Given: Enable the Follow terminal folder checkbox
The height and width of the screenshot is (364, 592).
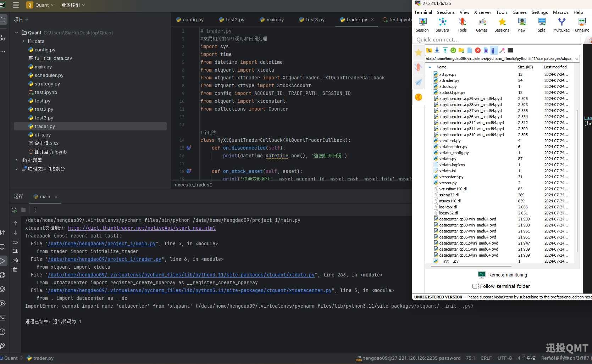Looking at the screenshot, I should [475, 286].
